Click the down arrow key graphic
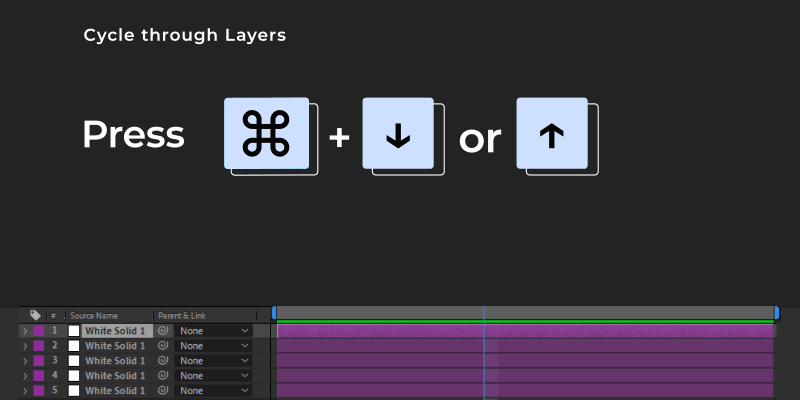This screenshot has width=800, height=400. 398,133
